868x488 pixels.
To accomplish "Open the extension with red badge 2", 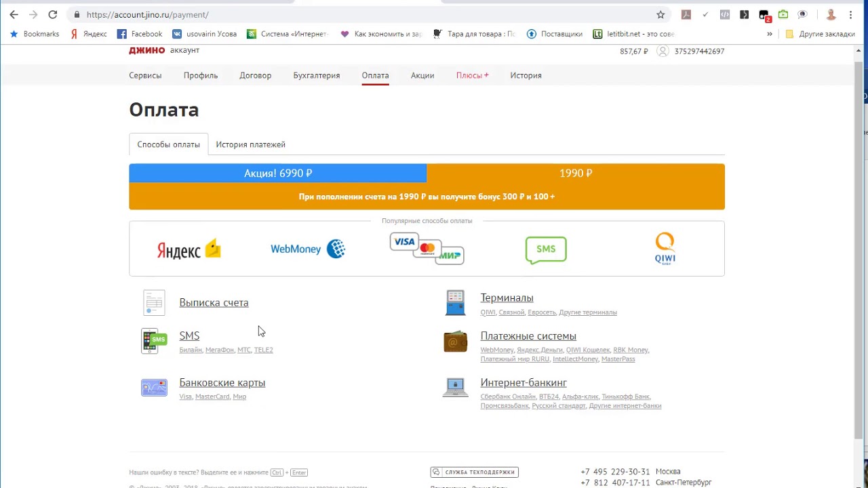I will click(764, 15).
